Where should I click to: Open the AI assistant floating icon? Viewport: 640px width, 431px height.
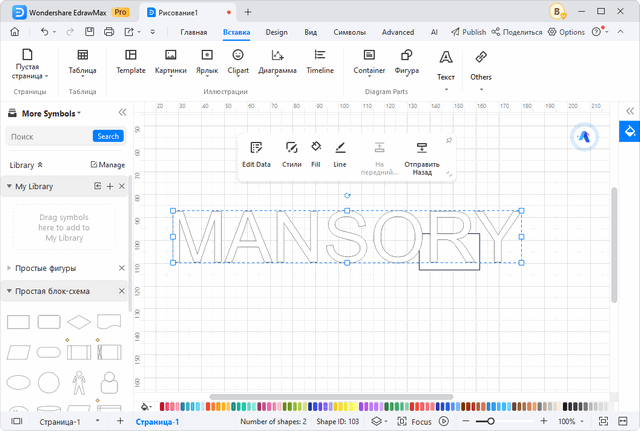pyautogui.click(x=584, y=137)
